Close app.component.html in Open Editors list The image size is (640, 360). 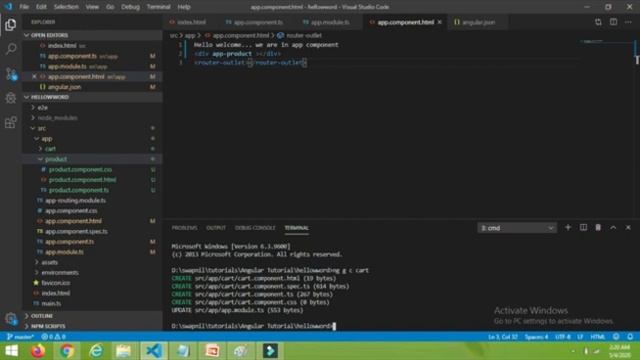click(x=34, y=76)
